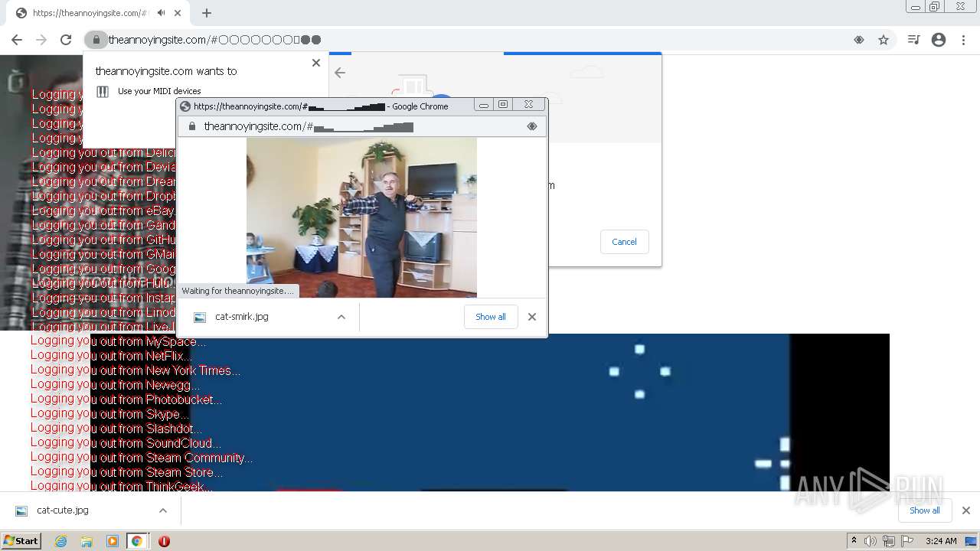
Task: Click the dancing man video in popup
Action: (361, 217)
